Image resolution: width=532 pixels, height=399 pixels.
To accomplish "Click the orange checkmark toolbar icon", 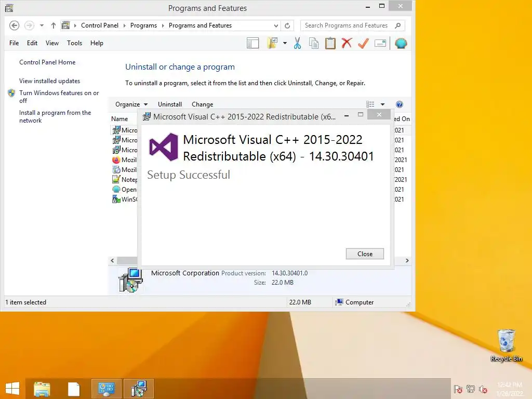I will (x=363, y=44).
